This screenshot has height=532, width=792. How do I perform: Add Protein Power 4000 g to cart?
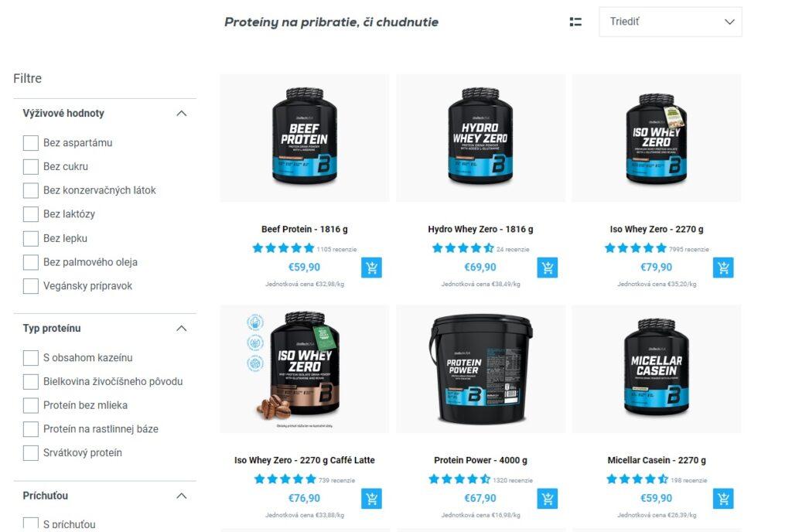pos(547,499)
